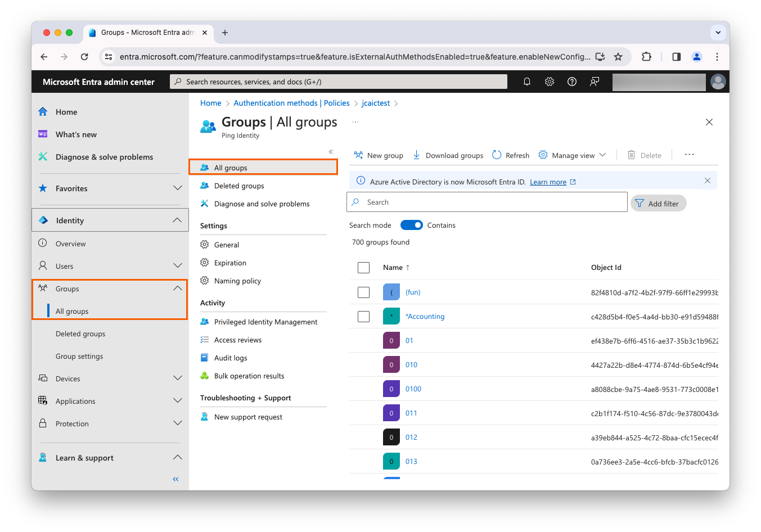Tick the checkbox for *Accounting group

point(364,317)
